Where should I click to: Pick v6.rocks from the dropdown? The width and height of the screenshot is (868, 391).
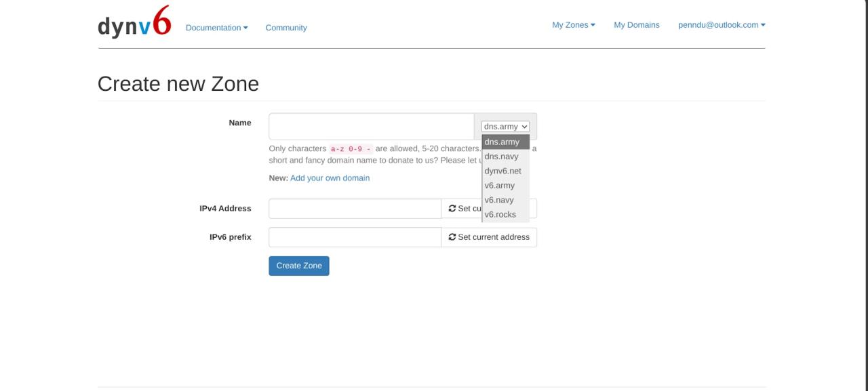pyautogui.click(x=505, y=215)
